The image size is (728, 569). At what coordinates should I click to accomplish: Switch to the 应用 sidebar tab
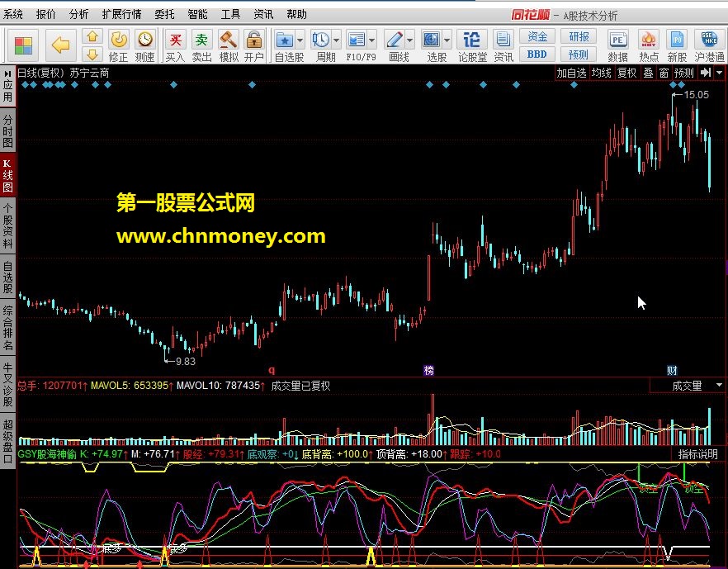(8, 85)
